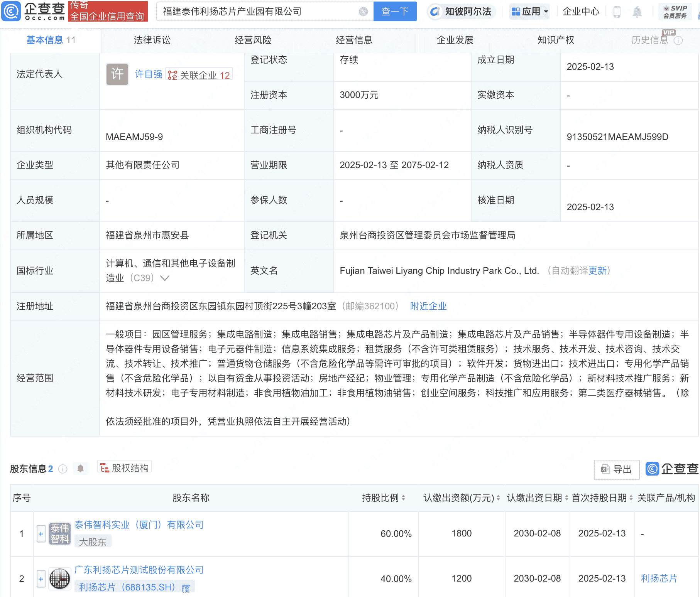Open the 附近企业 link

point(428,306)
